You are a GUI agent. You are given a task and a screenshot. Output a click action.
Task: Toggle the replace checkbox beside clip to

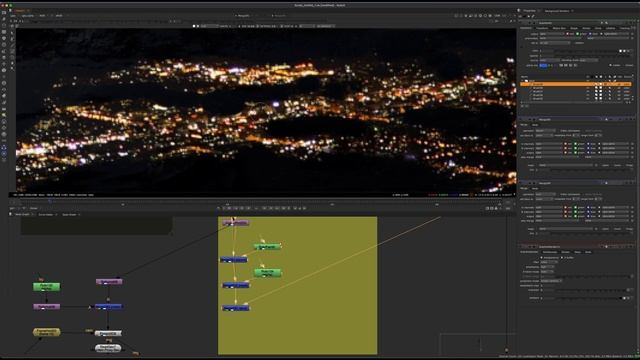tap(576, 42)
